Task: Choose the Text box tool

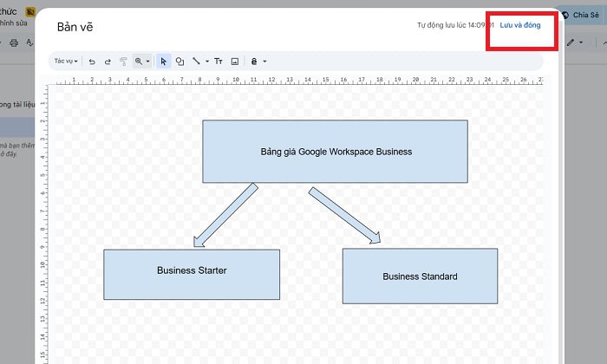Action: (x=219, y=62)
